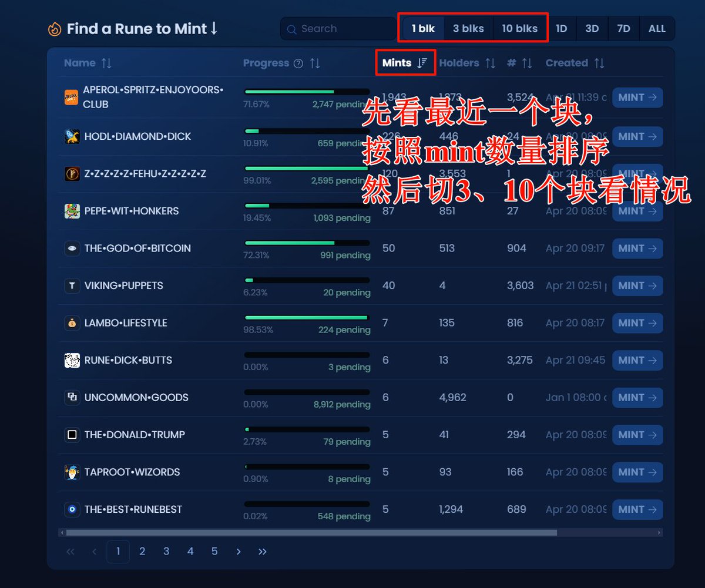This screenshot has width=705, height=588.
Task: Switch to 10 blks time range
Action: tap(519, 28)
